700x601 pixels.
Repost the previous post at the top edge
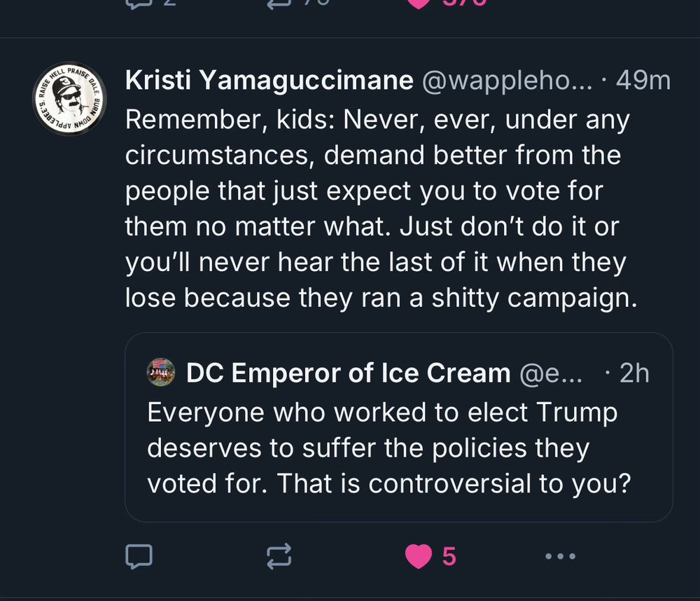coord(279,3)
